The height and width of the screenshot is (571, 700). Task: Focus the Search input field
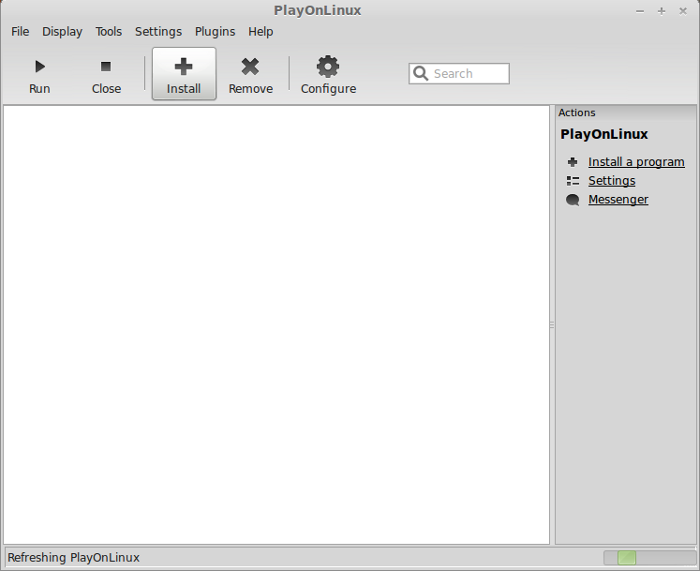[x=459, y=73]
